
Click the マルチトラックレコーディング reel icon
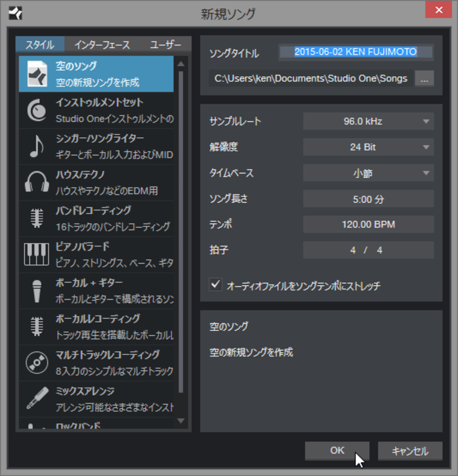tap(37, 363)
